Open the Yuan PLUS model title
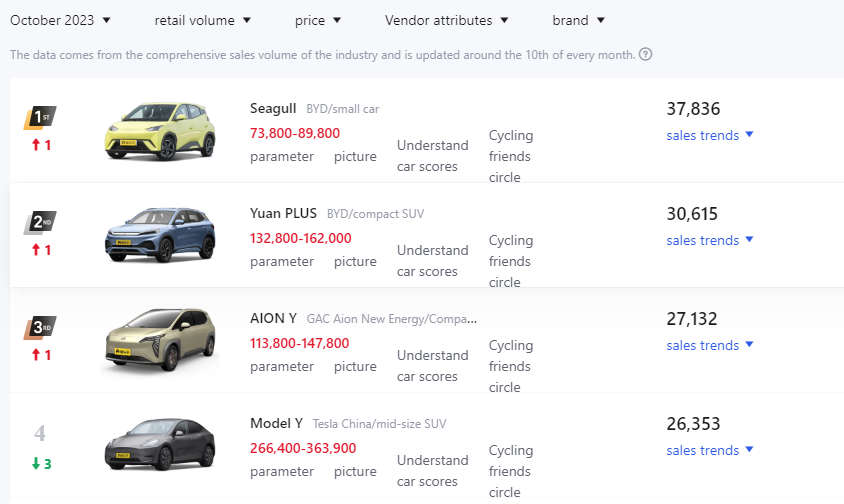 click(283, 213)
